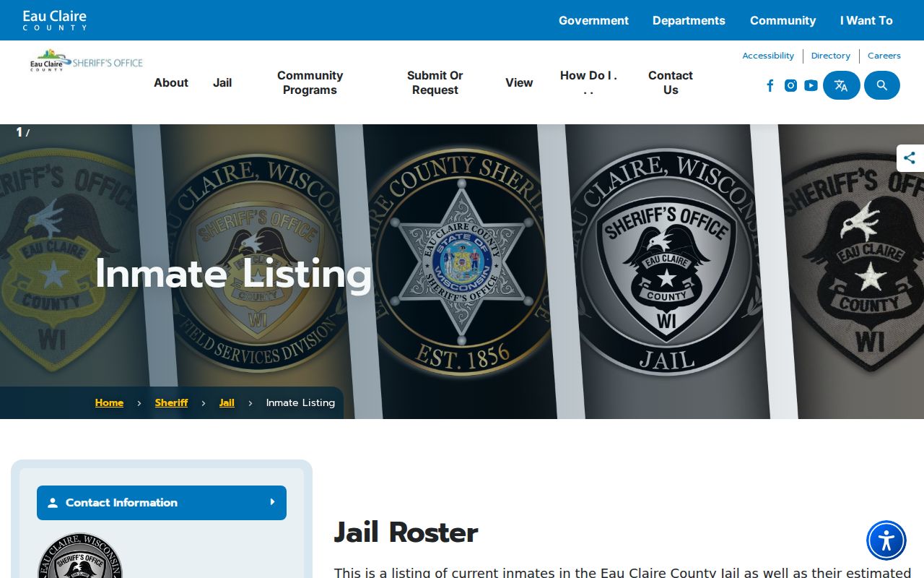Click the person icon beside Contact Information
Screen dimensions: 924x578
53,503
